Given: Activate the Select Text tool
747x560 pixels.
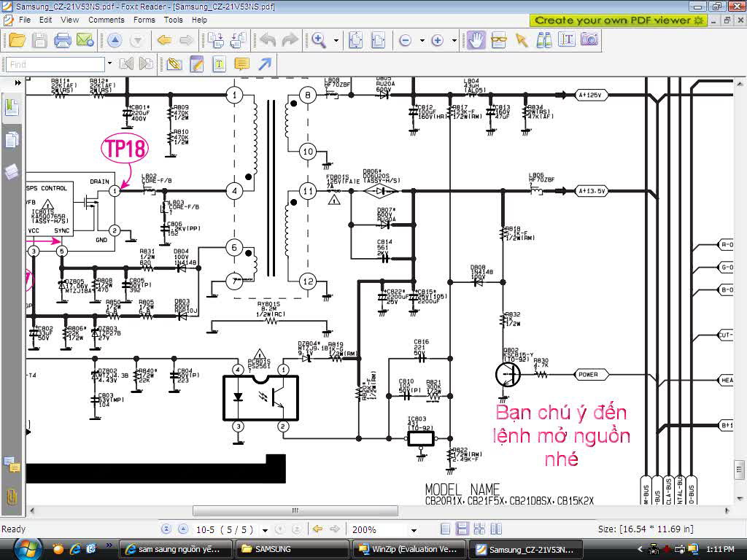Looking at the screenshot, I should [x=567, y=40].
